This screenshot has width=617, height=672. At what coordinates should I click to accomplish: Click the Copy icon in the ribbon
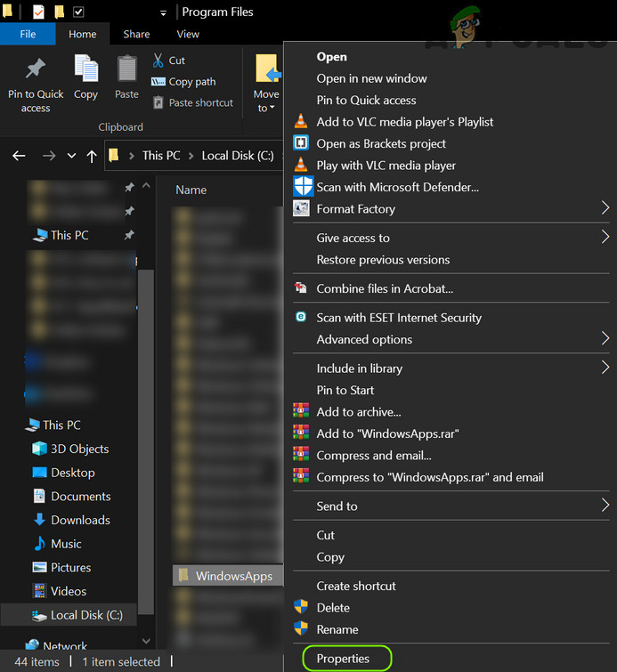point(86,69)
